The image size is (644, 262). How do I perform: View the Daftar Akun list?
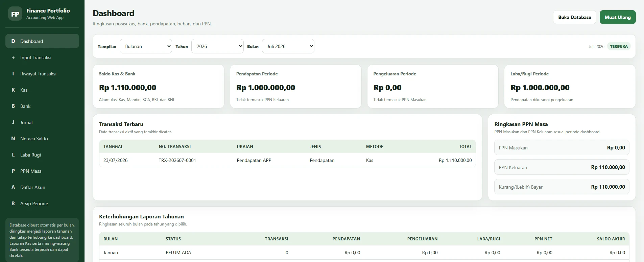[42, 187]
